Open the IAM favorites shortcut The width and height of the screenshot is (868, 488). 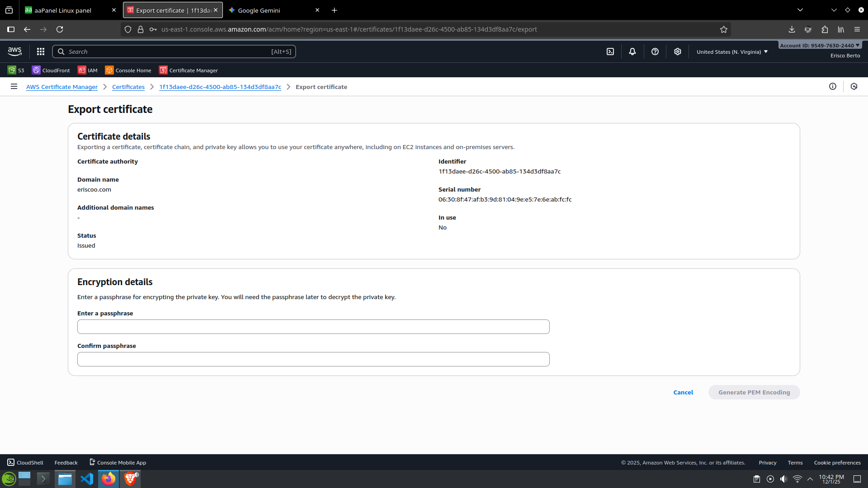[88, 70]
